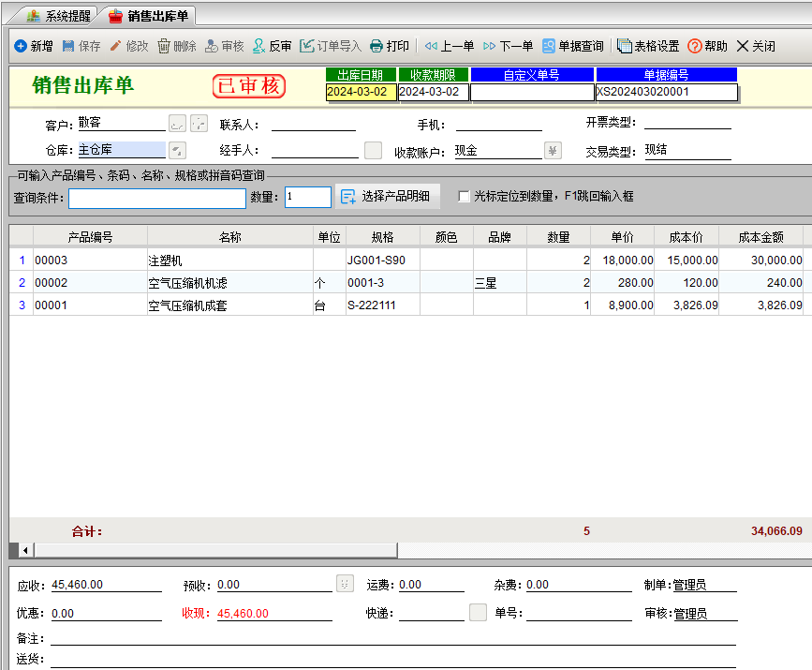Click the 名称 column header

click(230, 237)
